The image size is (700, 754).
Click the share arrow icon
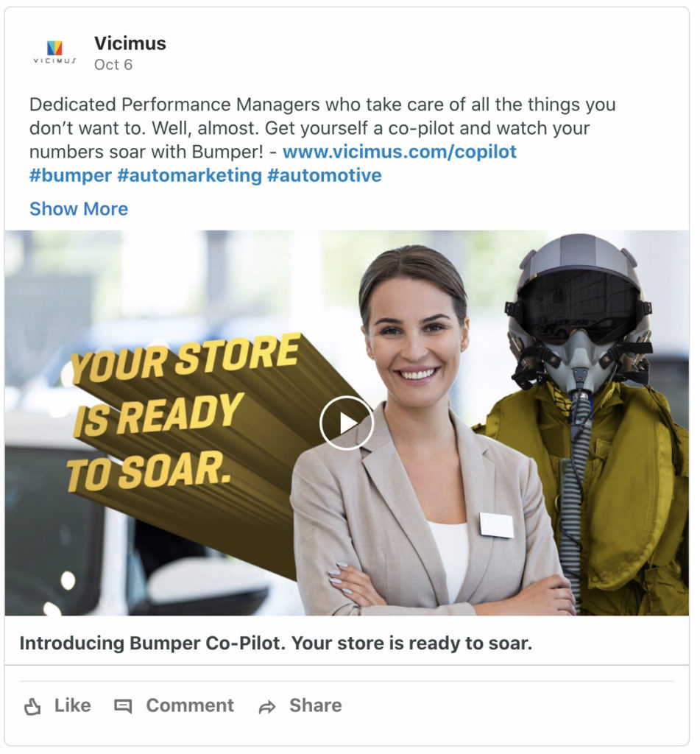267,707
